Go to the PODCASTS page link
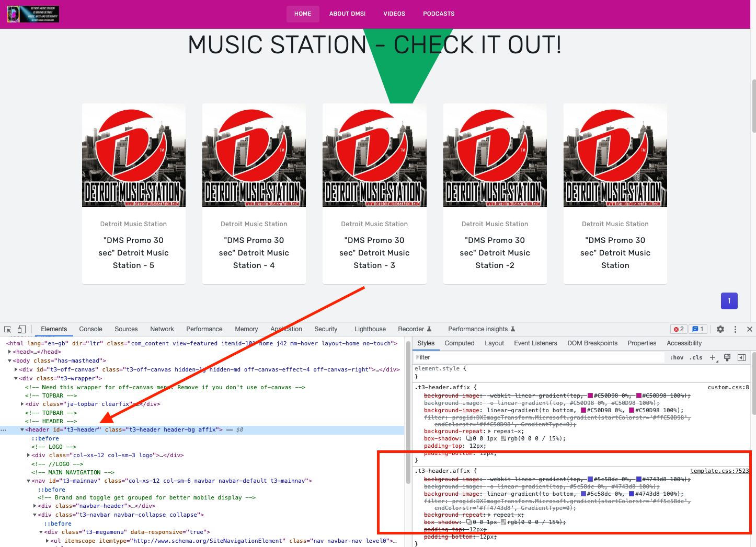Screen dimensions: 756x547 (439, 14)
